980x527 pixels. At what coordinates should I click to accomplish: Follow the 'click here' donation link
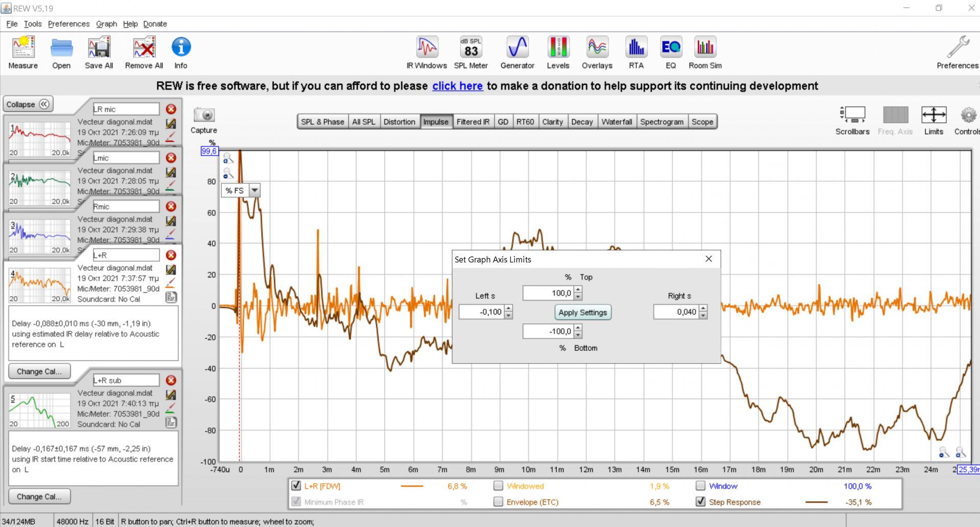click(457, 86)
